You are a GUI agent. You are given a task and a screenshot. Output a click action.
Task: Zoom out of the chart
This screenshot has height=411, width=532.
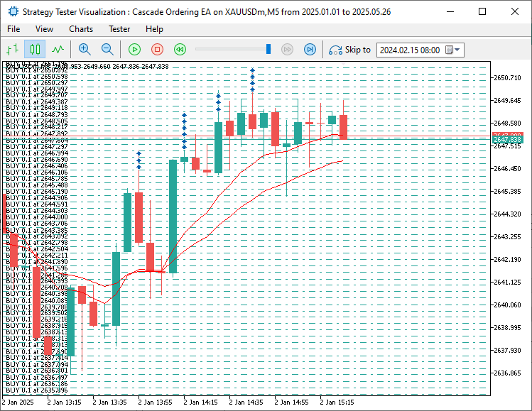tap(107, 50)
